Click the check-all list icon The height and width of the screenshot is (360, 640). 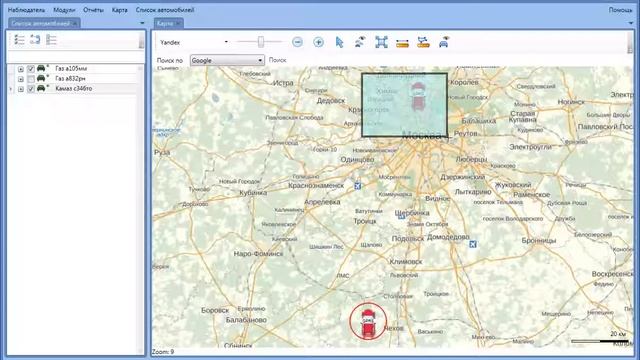pyautogui.click(x=20, y=40)
